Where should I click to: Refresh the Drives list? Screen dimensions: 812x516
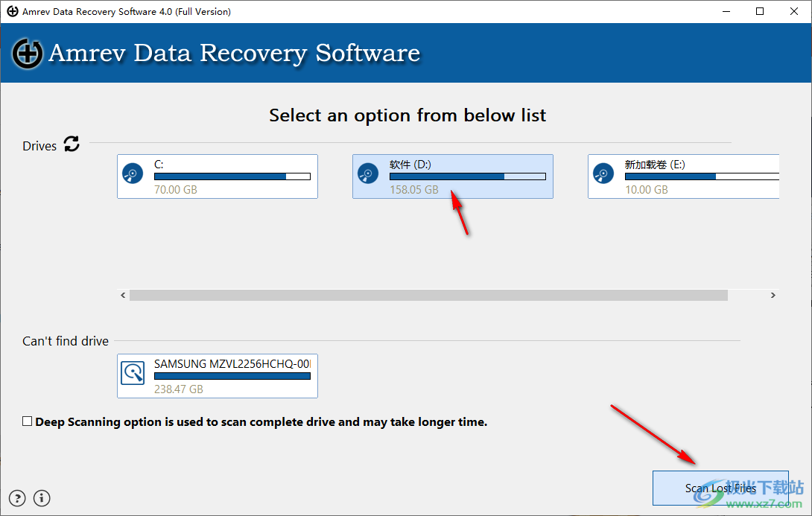click(x=72, y=144)
